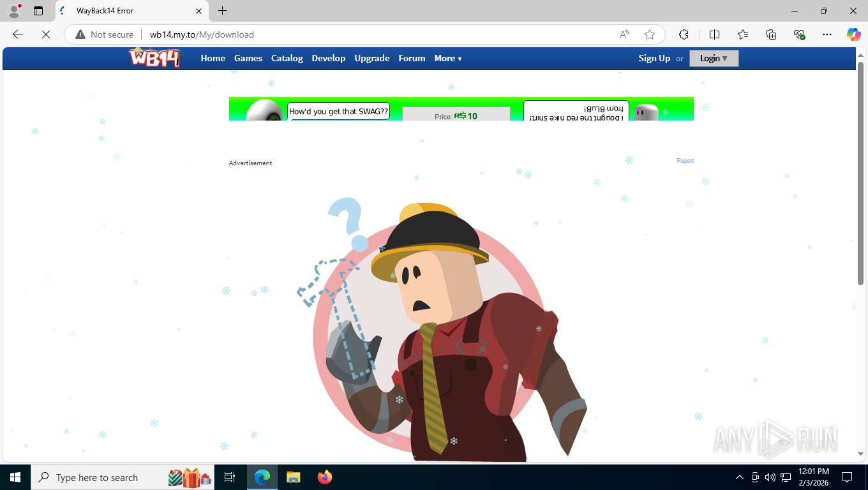Open the Home nav item

[x=213, y=58]
